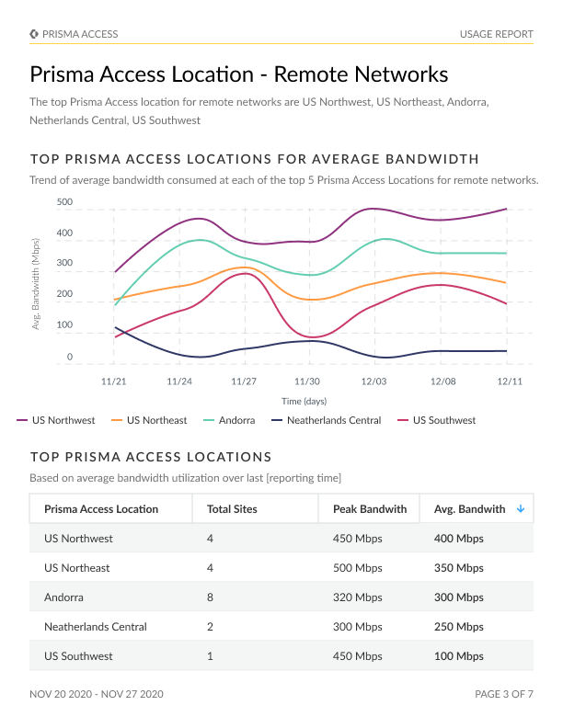The image size is (563, 728).
Task: Click the 350 Mbps average bandwidth cell
Action: 459,568
